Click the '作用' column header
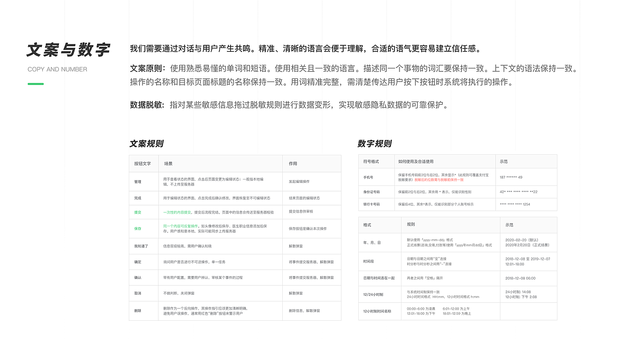Viewport: 644px width, 362px height. coord(293,163)
